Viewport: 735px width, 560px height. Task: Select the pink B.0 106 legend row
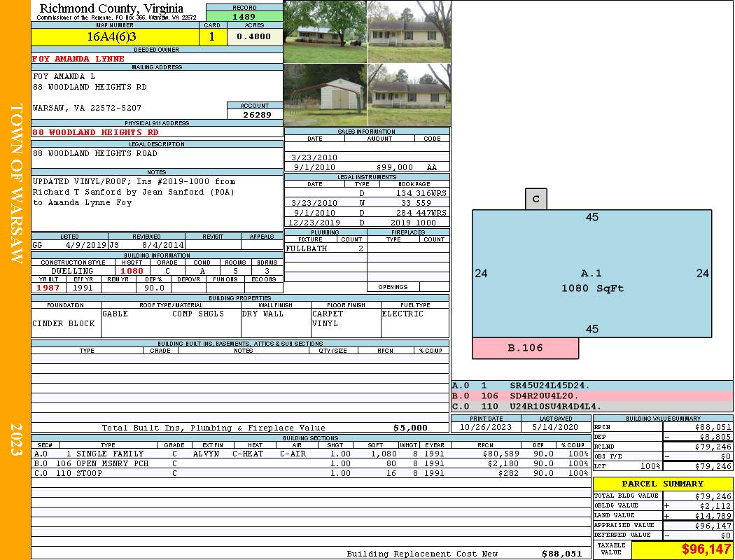coord(591,395)
